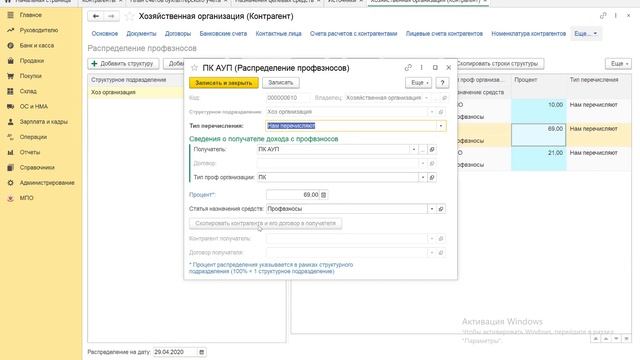The width and height of the screenshot is (640, 360).
Task: Open the ОС и НМА section
Action: 33,106
